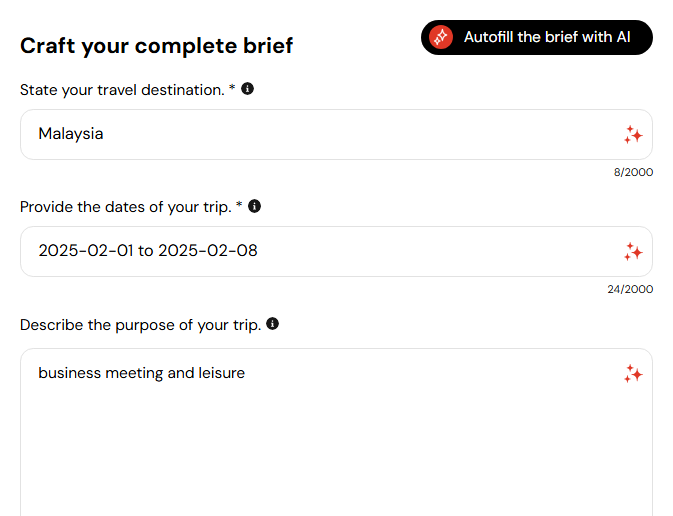Viewport: 673px width, 516px height.
Task: Show info icon beside purpose of trip label
Action: point(273,324)
